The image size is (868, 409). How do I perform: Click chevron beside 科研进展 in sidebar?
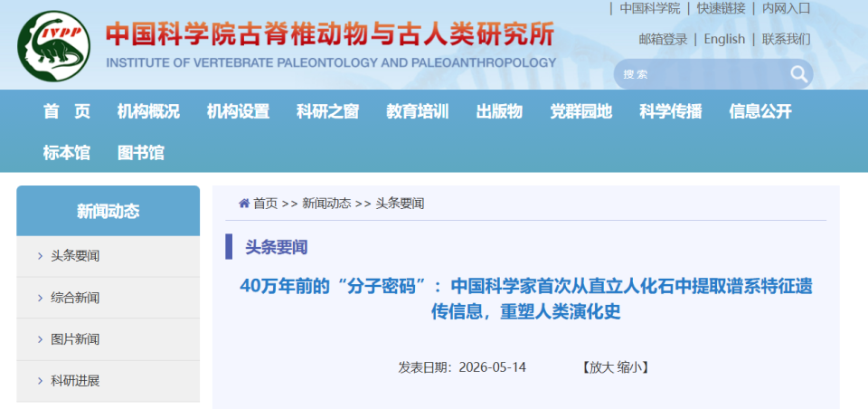[x=41, y=381]
